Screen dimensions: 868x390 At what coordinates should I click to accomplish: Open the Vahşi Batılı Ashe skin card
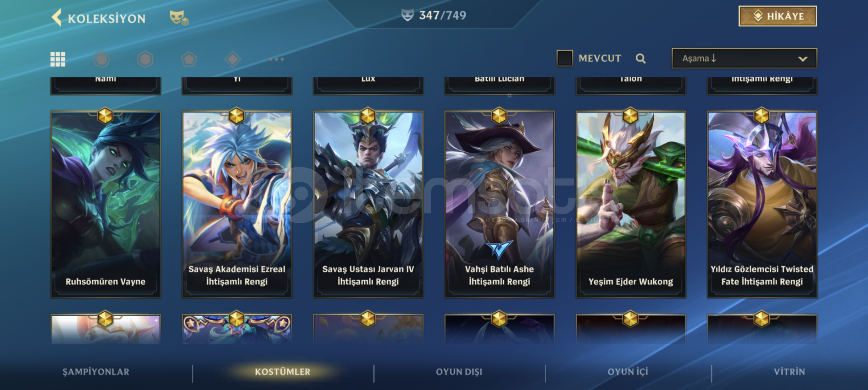click(500, 204)
